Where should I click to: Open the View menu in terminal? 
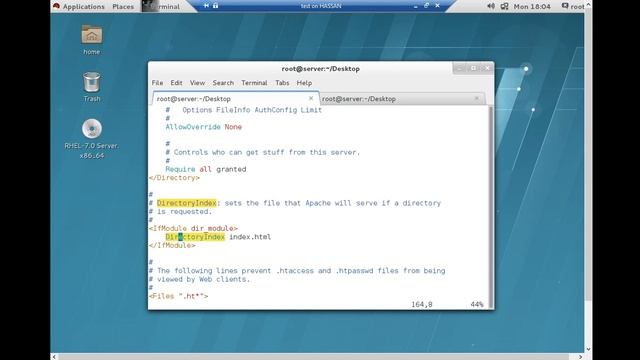(197, 83)
